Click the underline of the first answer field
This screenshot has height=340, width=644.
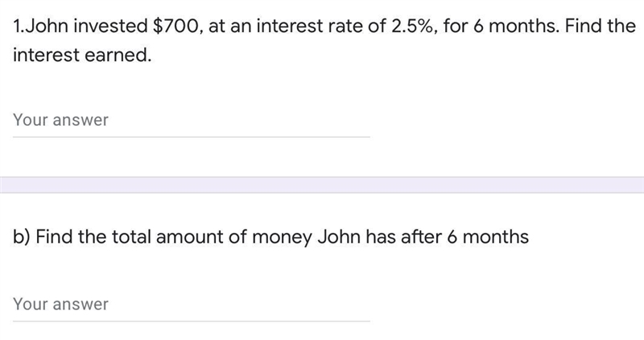192,137
